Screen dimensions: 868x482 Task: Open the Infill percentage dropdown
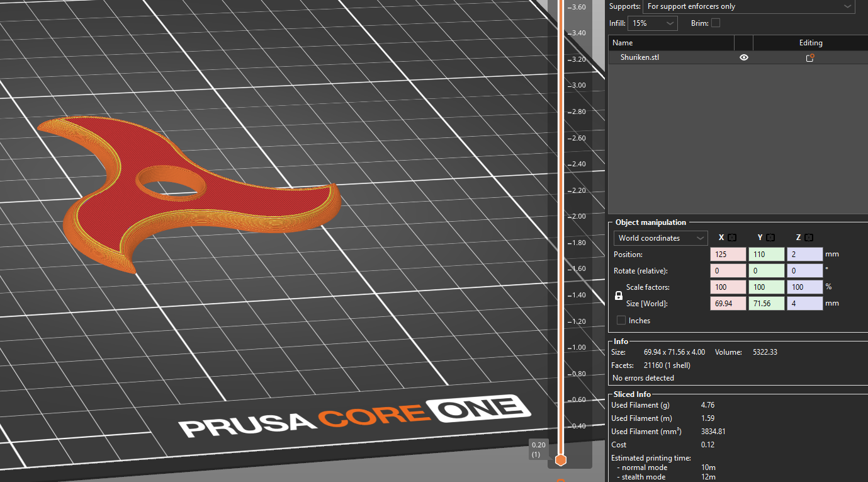coord(653,23)
